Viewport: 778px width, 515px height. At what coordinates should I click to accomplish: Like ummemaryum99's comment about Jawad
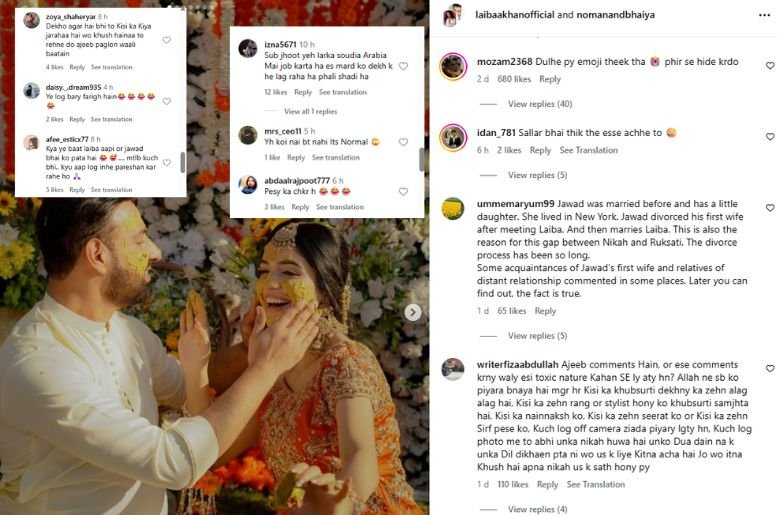[769, 208]
